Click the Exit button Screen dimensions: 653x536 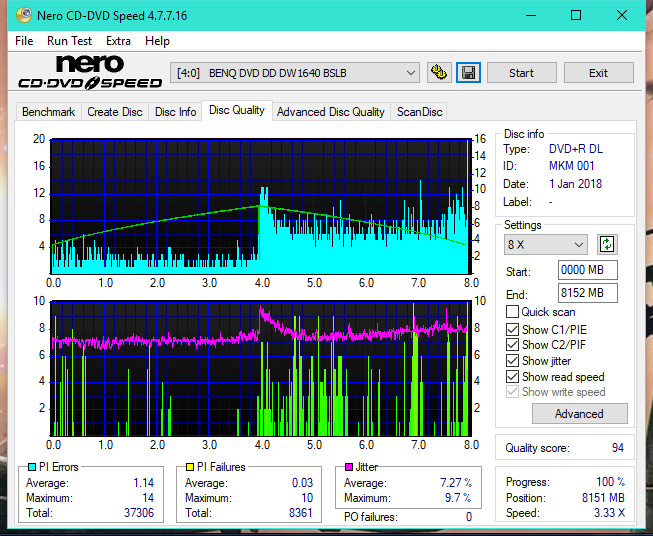pos(598,73)
